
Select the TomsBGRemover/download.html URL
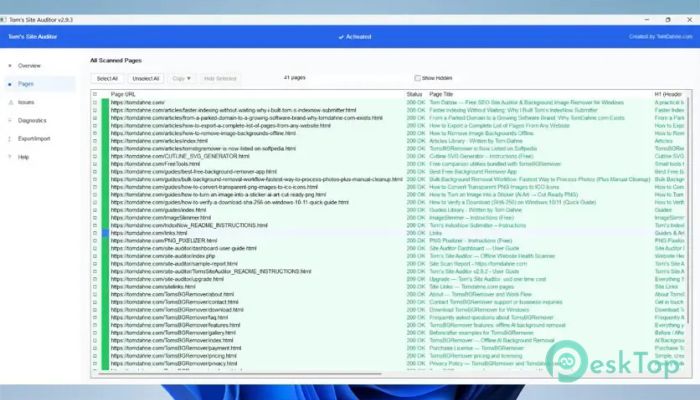tap(177, 310)
